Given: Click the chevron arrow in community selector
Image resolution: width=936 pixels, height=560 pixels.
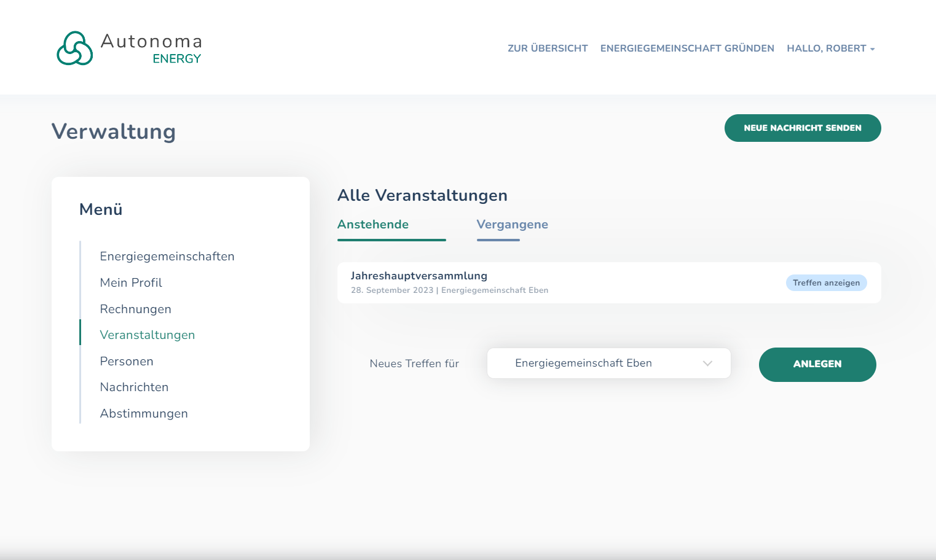Looking at the screenshot, I should point(707,364).
